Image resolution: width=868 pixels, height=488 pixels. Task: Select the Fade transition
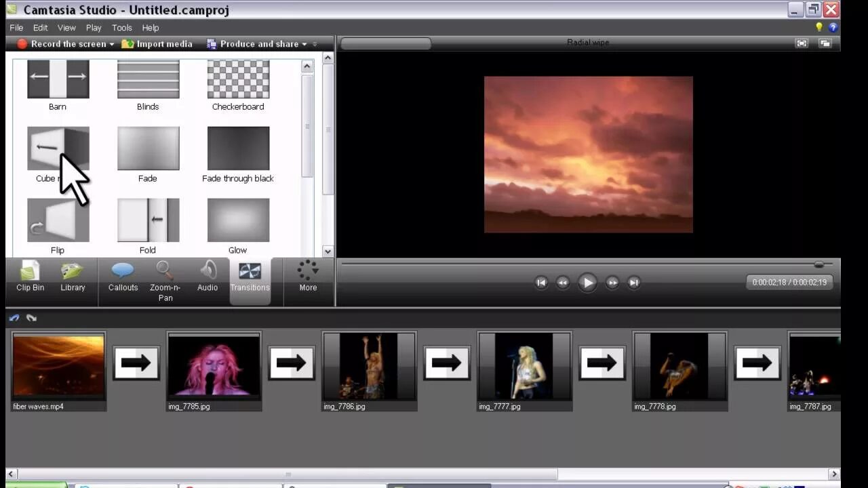point(148,148)
